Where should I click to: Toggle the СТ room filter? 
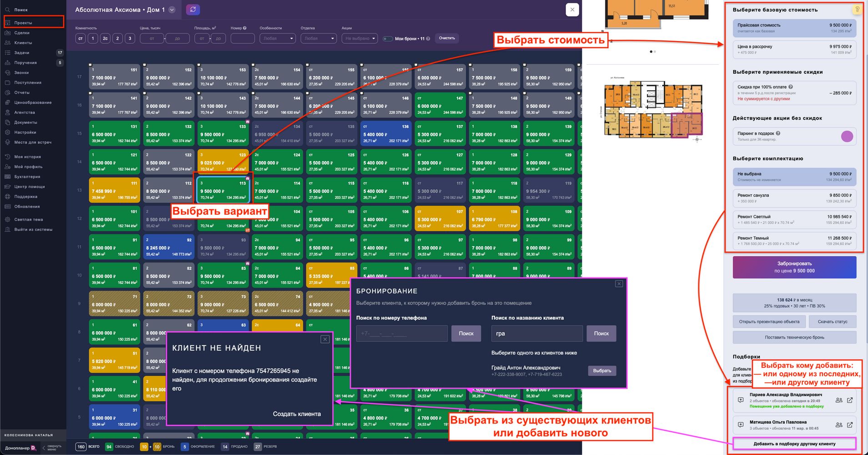[x=81, y=39]
